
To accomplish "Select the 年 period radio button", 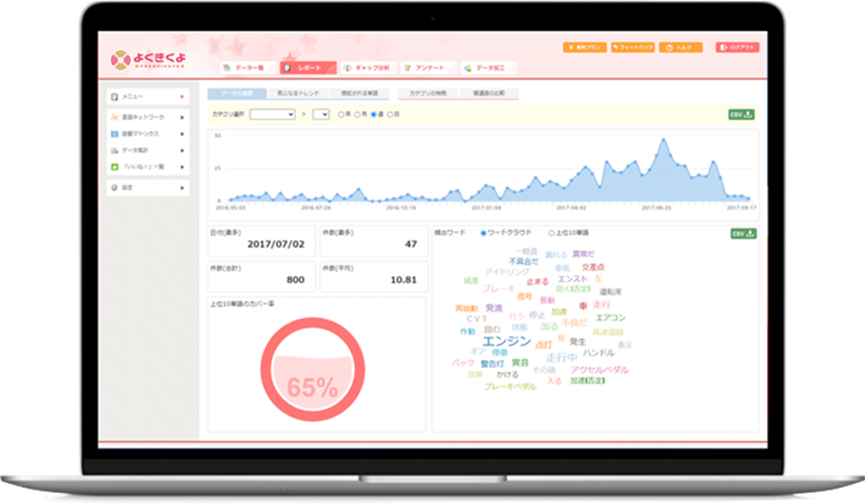I will point(341,114).
